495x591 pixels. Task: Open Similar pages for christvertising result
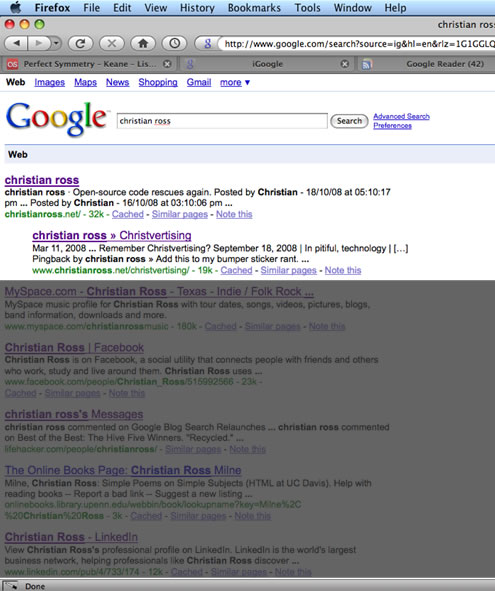coord(288,270)
